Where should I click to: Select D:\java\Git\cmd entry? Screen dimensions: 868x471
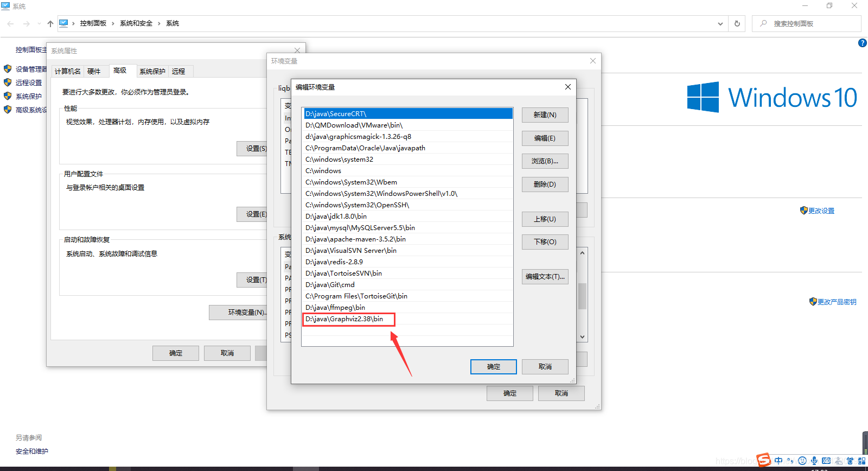(x=408, y=285)
